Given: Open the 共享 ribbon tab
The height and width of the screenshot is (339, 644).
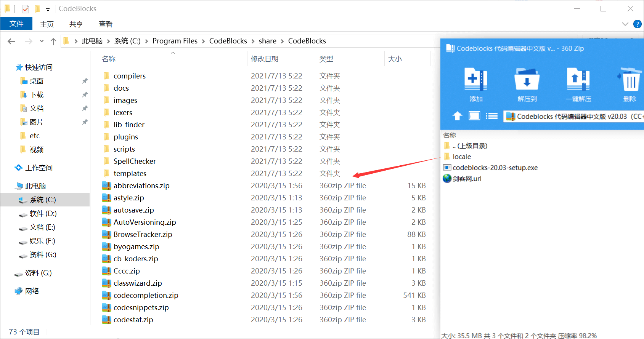Looking at the screenshot, I should [x=76, y=24].
